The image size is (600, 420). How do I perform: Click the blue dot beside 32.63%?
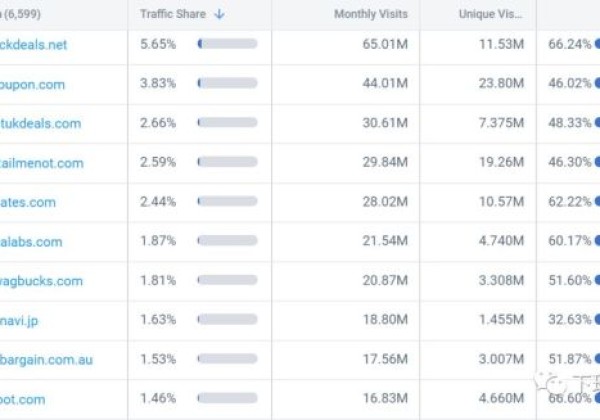(x=596, y=320)
